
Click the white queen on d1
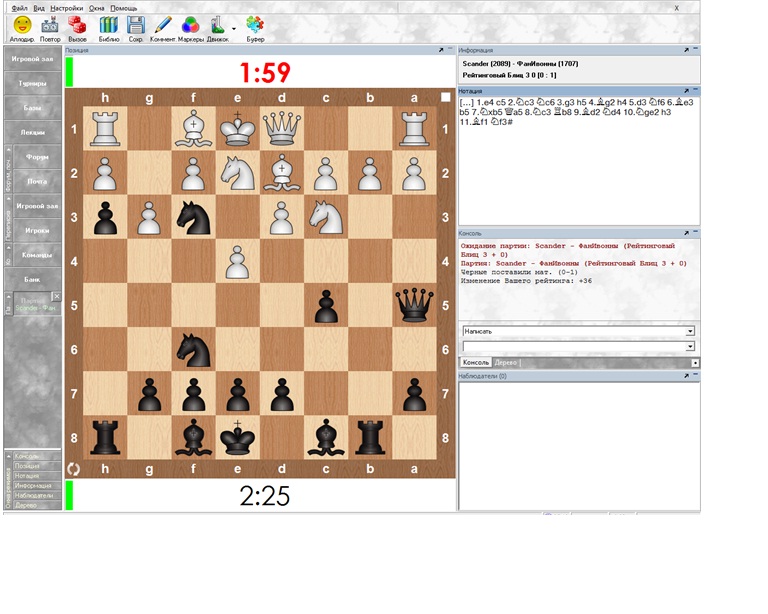(282, 129)
